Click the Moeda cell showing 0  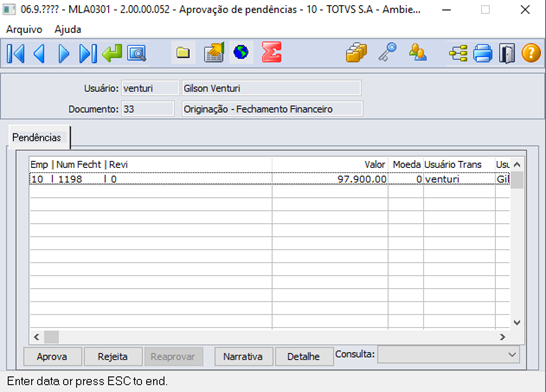406,179
